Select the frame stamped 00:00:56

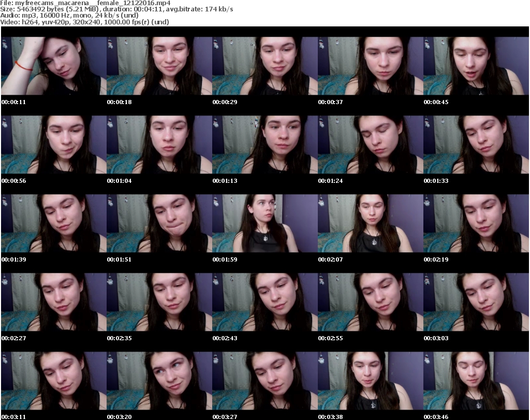coord(54,144)
